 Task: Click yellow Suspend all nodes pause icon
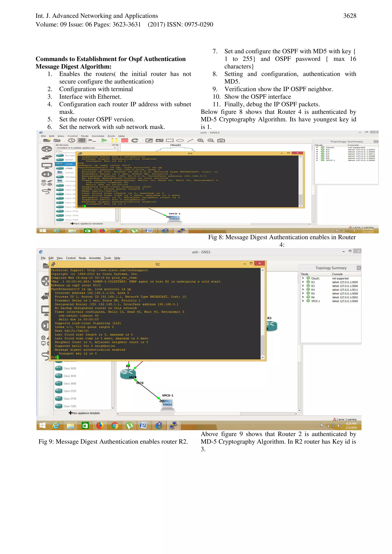point(114,140)
